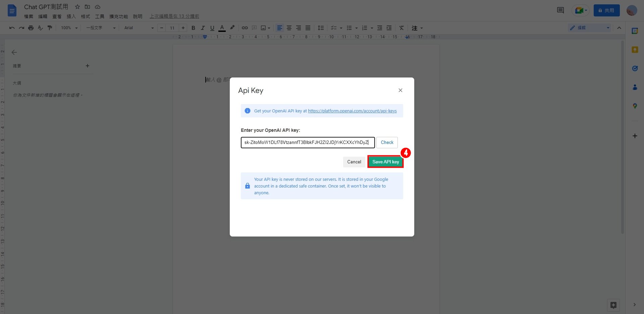Open Google Tasks in side panel
Screen dimensions: 644x314
(x=635, y=68)
